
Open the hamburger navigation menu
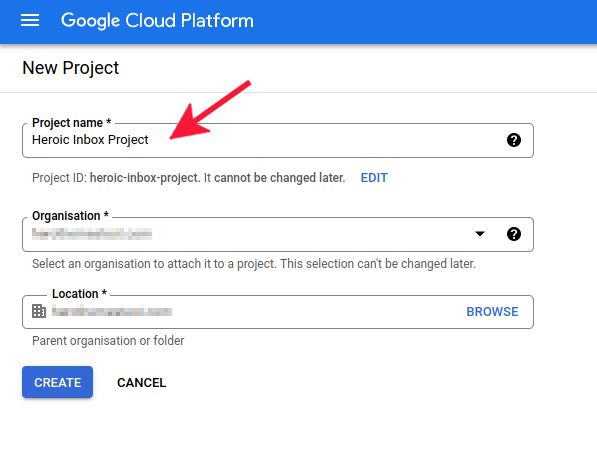tap(30, 20)
